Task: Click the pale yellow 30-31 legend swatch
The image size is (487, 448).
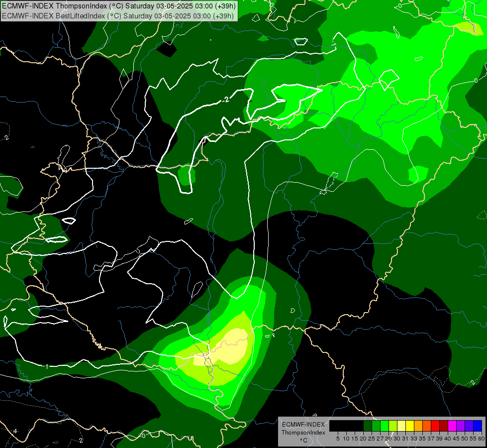Action: pyautogui.click(x=401, y=426)
